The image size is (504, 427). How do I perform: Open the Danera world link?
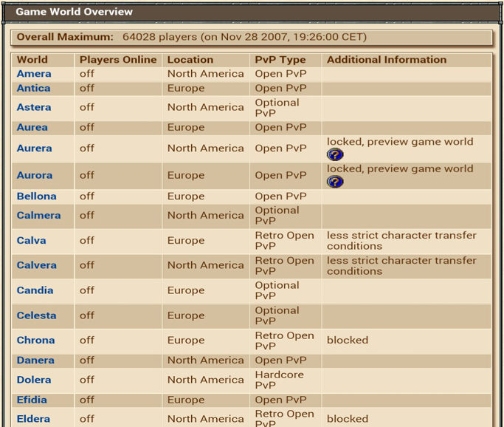pyautogui.click(x=35, y=360)
